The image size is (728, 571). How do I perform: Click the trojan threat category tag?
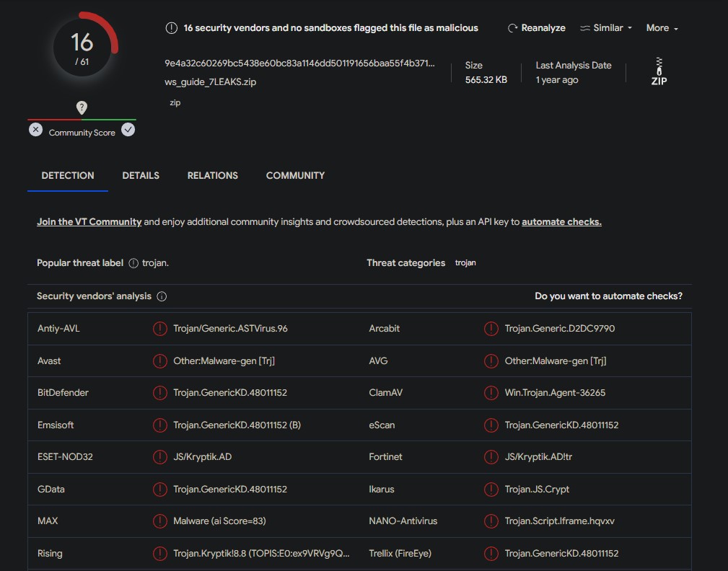(465, 262)
